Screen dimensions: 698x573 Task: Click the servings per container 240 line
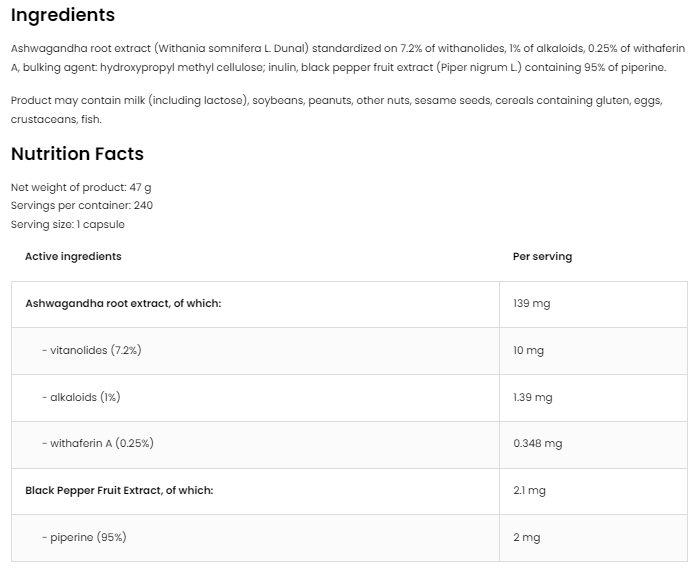pos(82,205)
